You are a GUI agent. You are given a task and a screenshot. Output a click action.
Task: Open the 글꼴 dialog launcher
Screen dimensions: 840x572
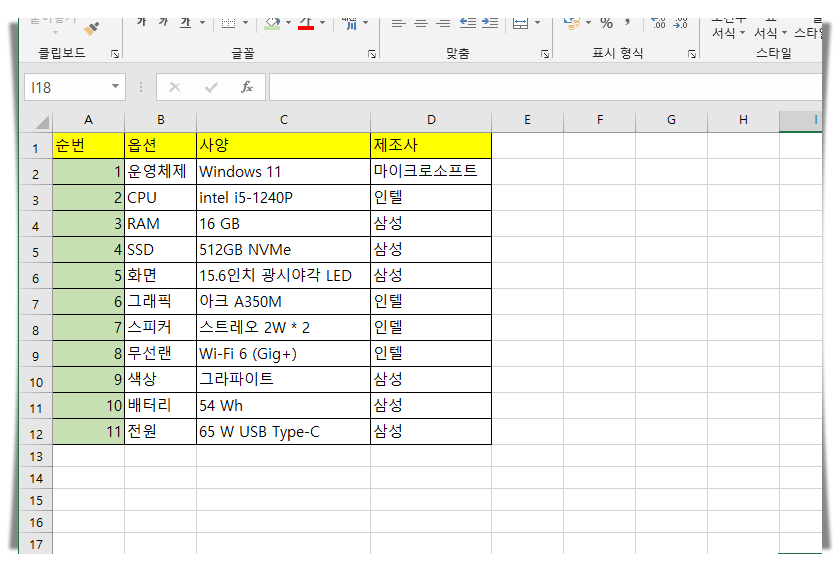(372, 54)
